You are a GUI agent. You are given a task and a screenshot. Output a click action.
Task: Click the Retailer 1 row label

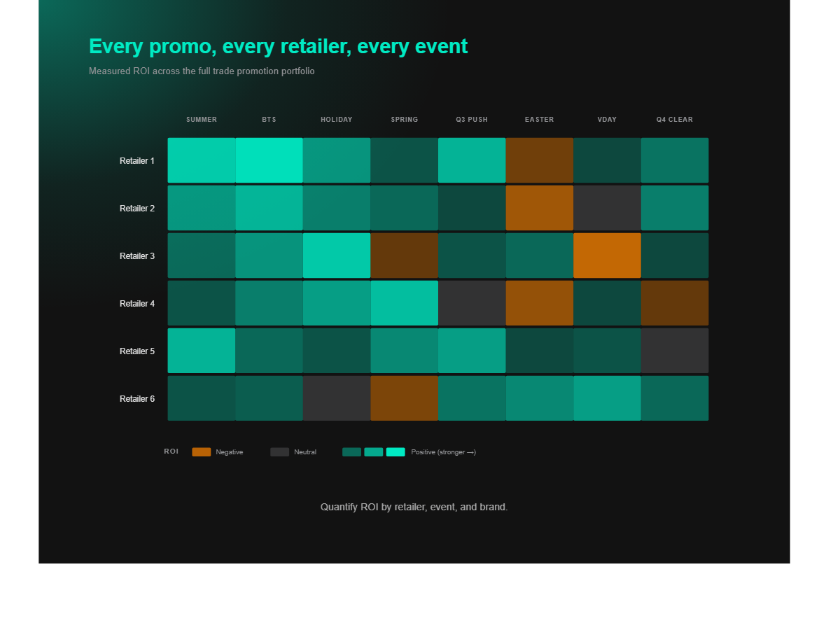point(137,161)
